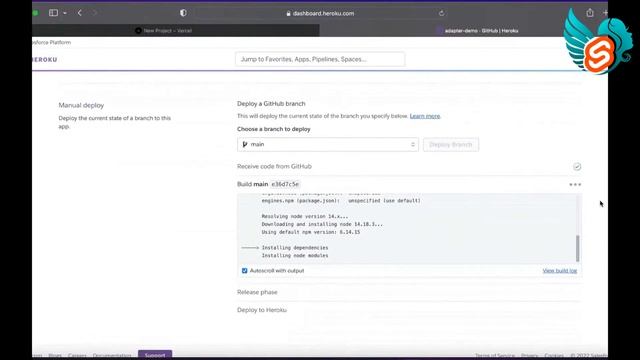Screen dimensions: 640x360
Task: Open the sidebar options dropdown arrow
Action: [x=65, y=13]
